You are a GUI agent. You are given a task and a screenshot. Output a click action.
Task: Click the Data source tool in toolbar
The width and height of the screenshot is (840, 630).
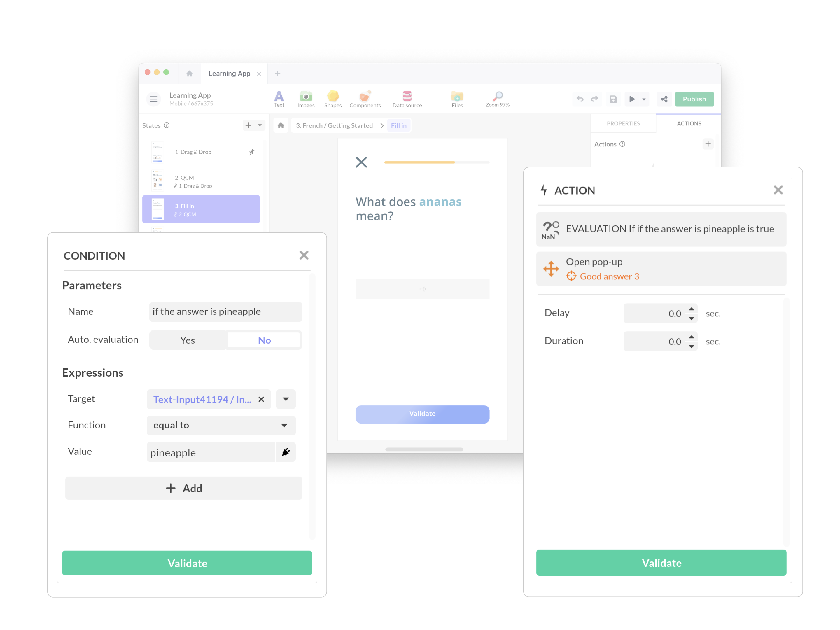[x=407, y=99]
